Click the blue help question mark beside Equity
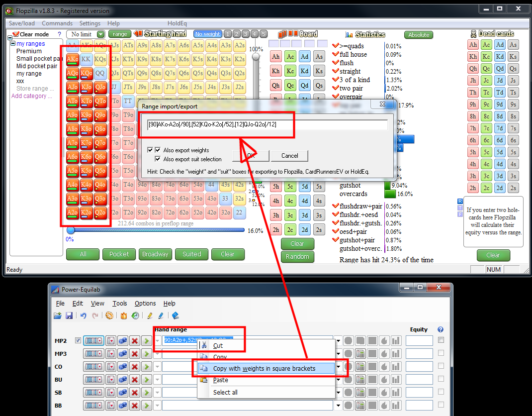The width and height of the screenshot is (532, 416). coord(441,329)
